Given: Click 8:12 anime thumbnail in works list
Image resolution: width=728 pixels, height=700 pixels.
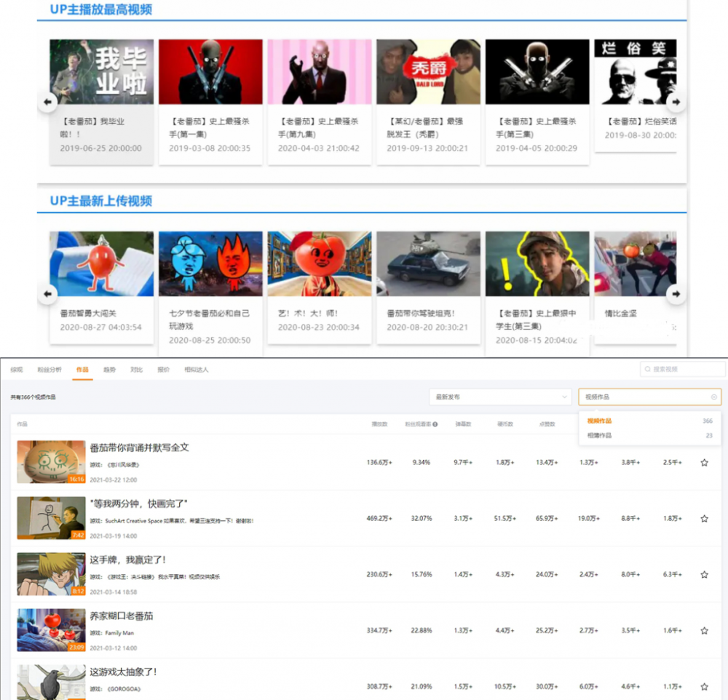Looking at the screenshot, I should pyautogui.click(x=51, y=574).
